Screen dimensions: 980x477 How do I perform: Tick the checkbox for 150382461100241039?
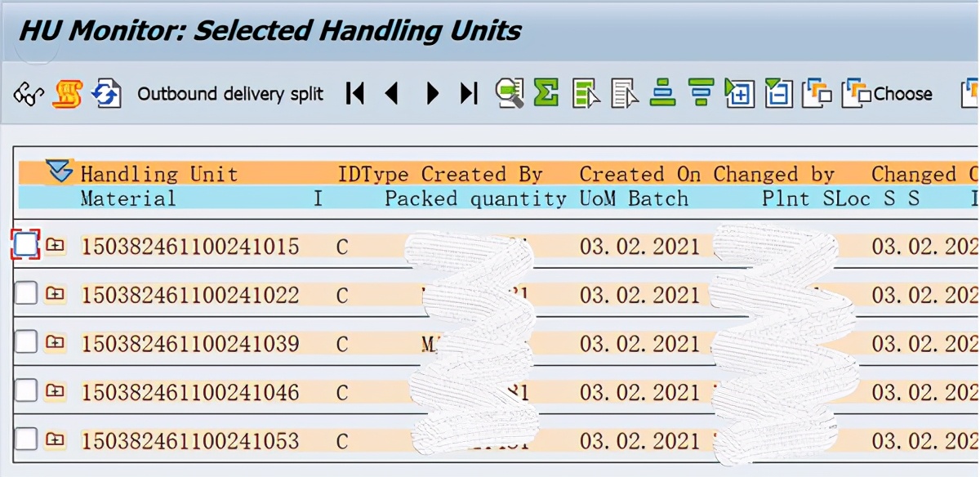pyautogui.click(x=26, y=342)
